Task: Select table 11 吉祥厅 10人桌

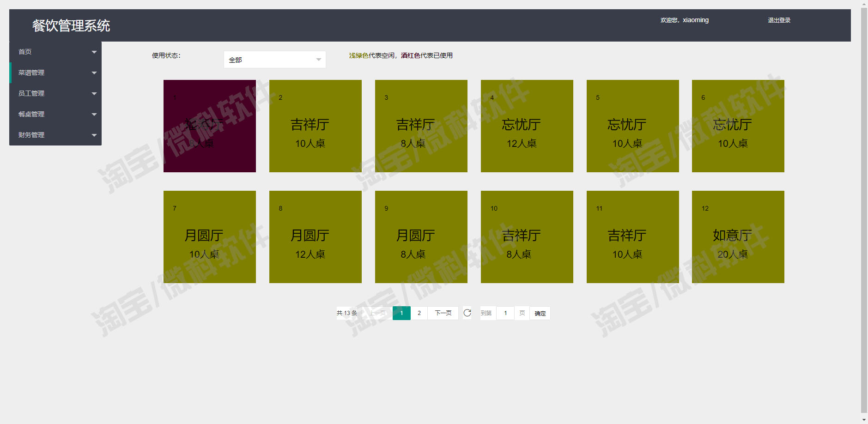Action: [x=633, y=237]
